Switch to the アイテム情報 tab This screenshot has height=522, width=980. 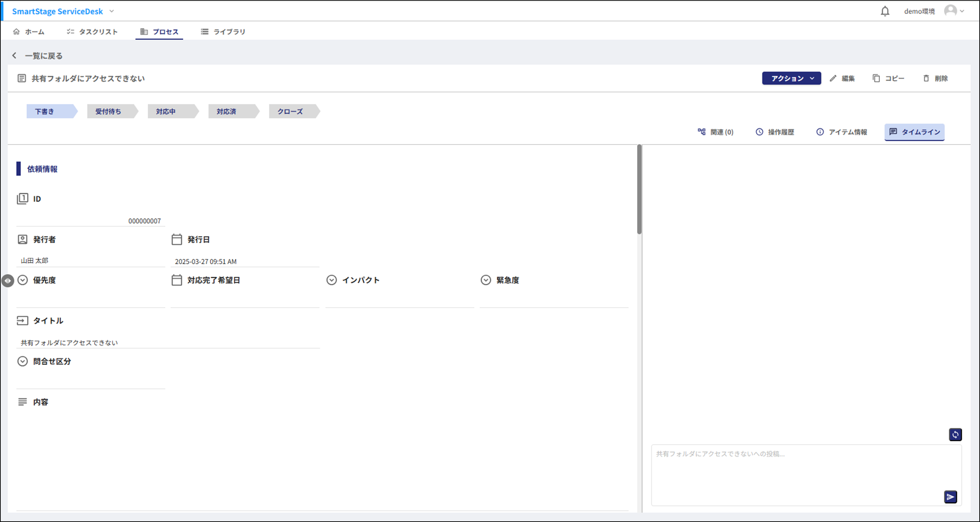pos(841,132)
